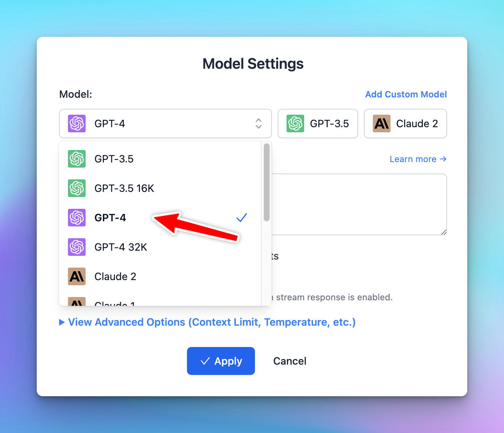
Task: Click the Apply button
Action: point(221,361)
